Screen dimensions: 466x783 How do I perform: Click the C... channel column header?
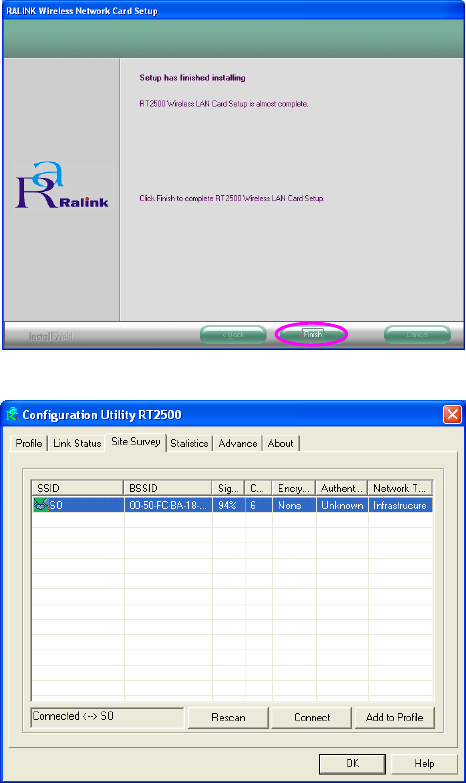258,488
